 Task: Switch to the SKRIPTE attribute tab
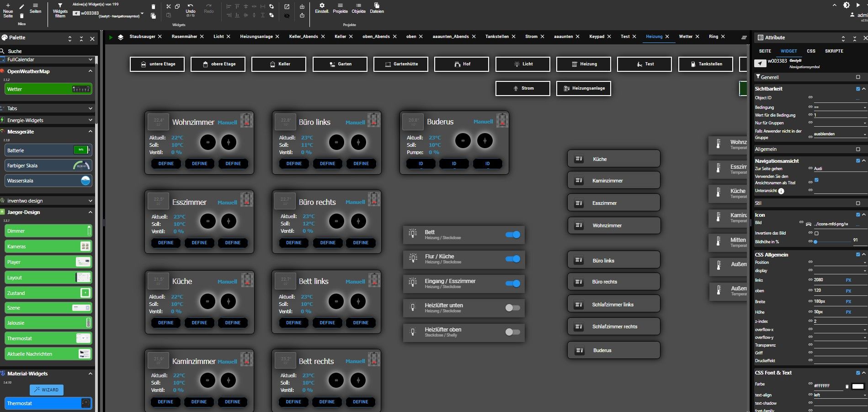(834, 51)
